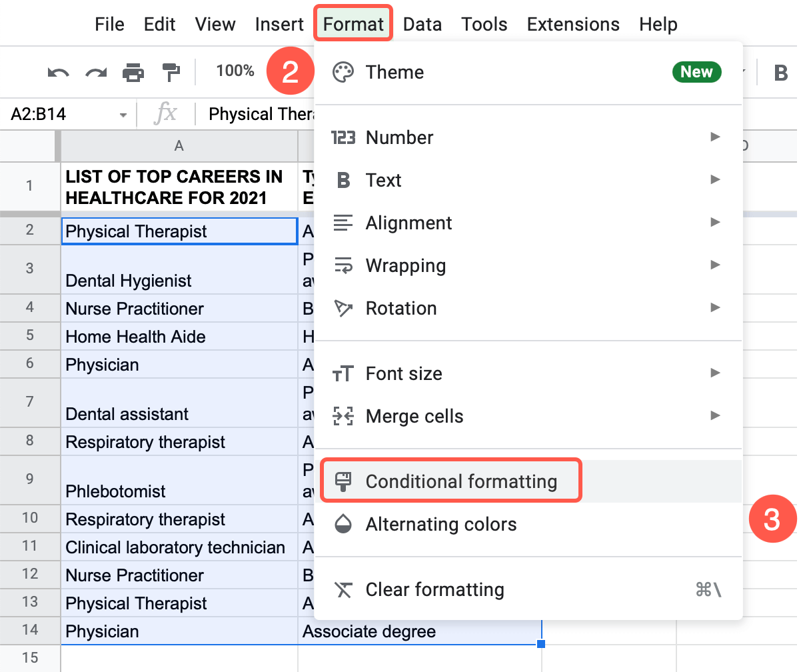Open the Extensions menu
Image resolution: width=801 pixels, height=672 pixels.
(572, 23)
